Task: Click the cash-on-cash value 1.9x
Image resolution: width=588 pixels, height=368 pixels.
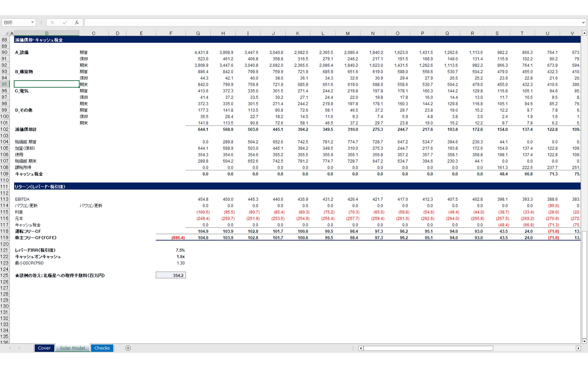Action: (180, 256)
